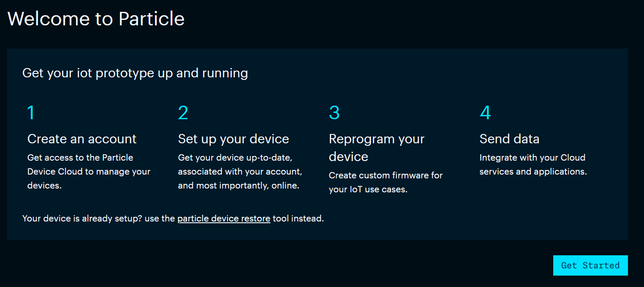The image size is (644, 287).
Task: Click the "tool instead." trailing text
Action: click(298, 219)
